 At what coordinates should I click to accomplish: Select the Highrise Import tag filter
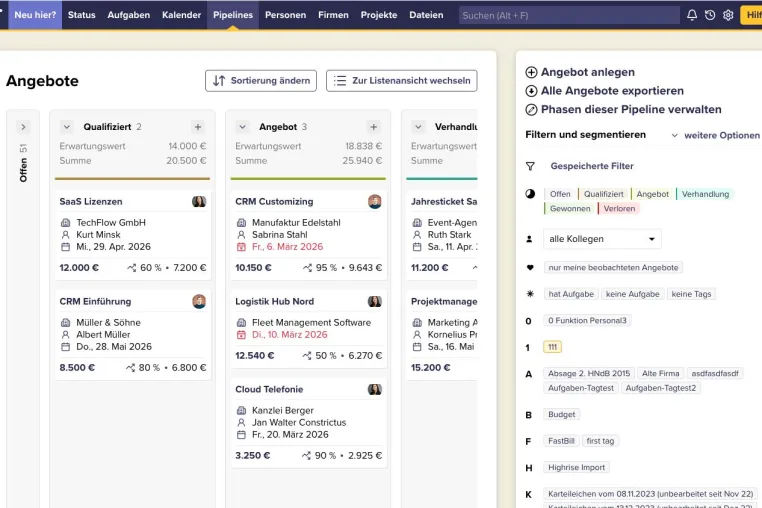pyautogui.click(x=576, y=468)
